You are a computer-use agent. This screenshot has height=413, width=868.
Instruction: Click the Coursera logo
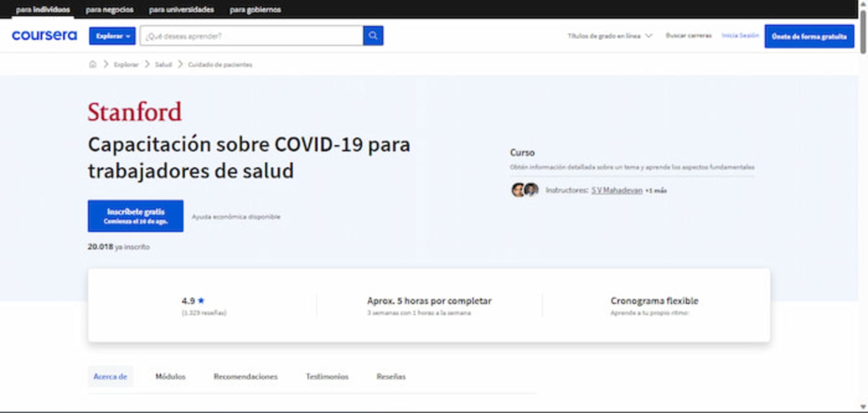44,36
